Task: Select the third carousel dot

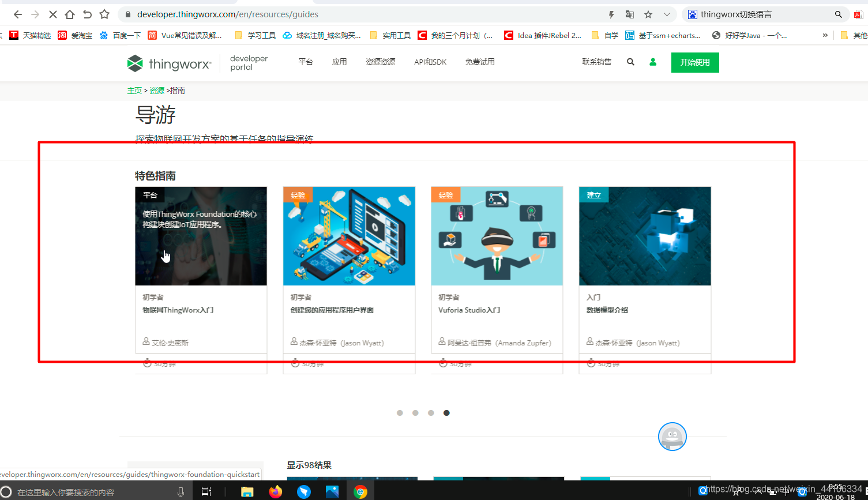Action: [x=431, y=413]
